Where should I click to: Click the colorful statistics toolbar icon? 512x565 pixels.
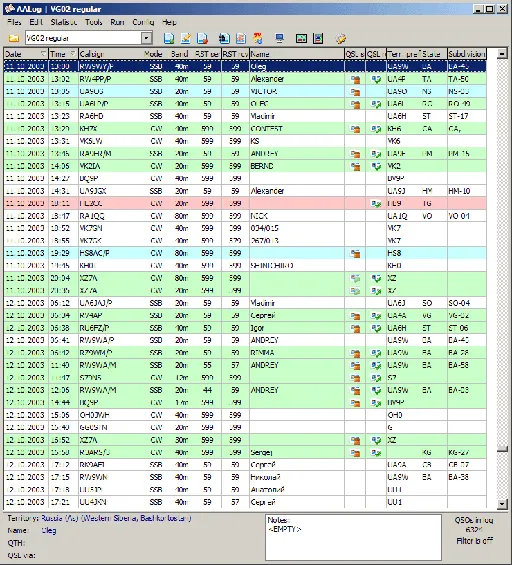click(258, 38)
